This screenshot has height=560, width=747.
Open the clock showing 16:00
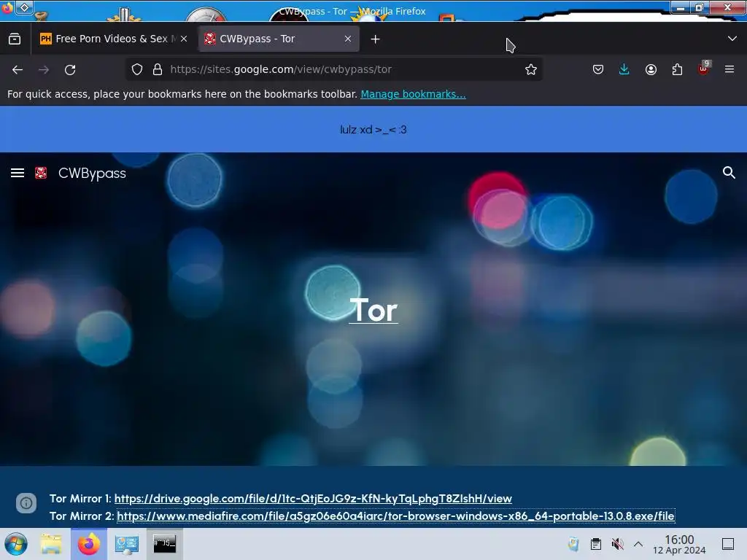pyautogui.click(x=679, y=544)
